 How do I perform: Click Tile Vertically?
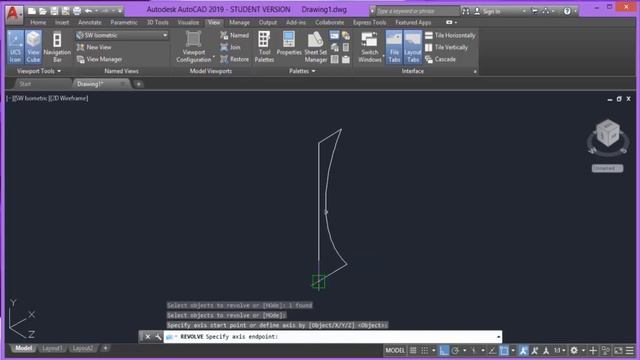[x=447, y=47]
